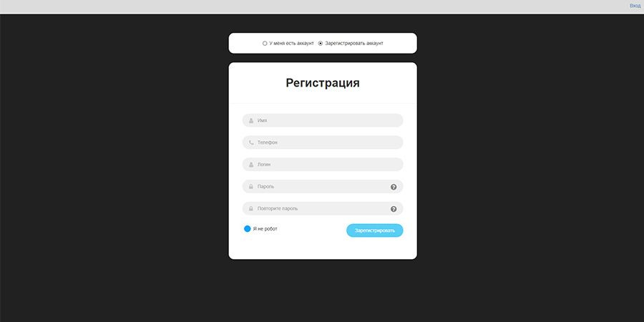
Task: Focus the Имя input field
Action: point(323,120)
